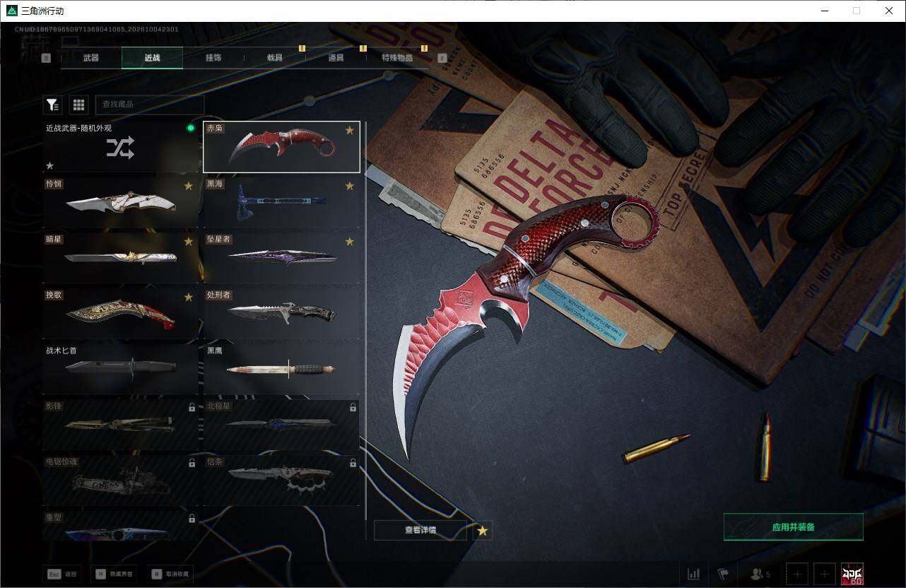Click the flag icon in bottom bar

(x=722, y=574)
